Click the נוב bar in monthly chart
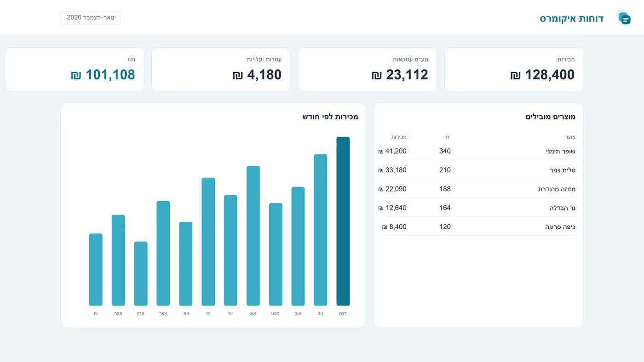644x362 pixels. click(321, 230)
